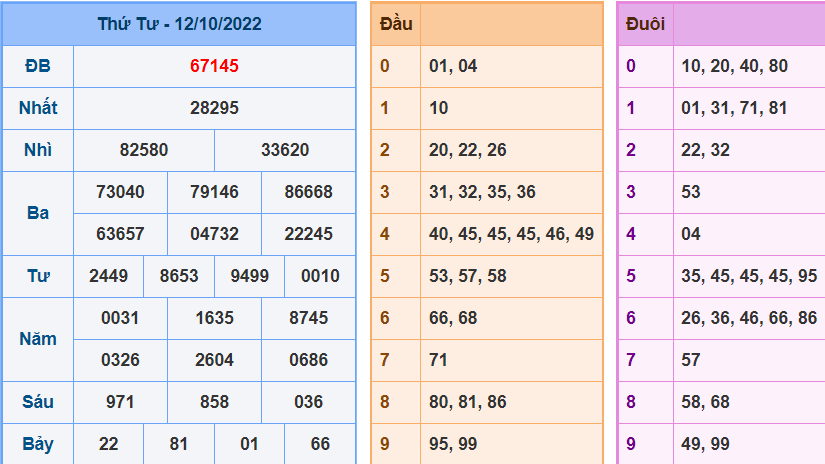Screen dimensions: 825x464
Task: Select Đuôi values '49, 99'
Action: (x=706, y=445)
